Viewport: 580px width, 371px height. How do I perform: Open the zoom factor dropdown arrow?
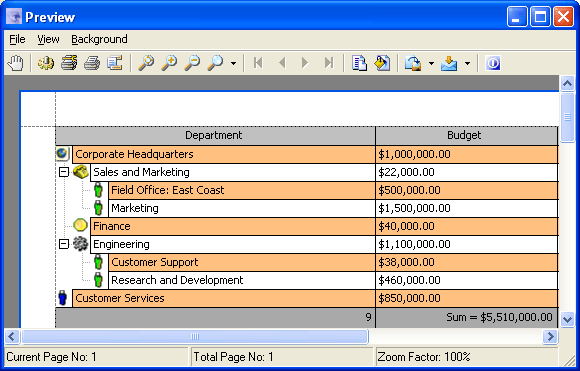click(x=233, y=64)
